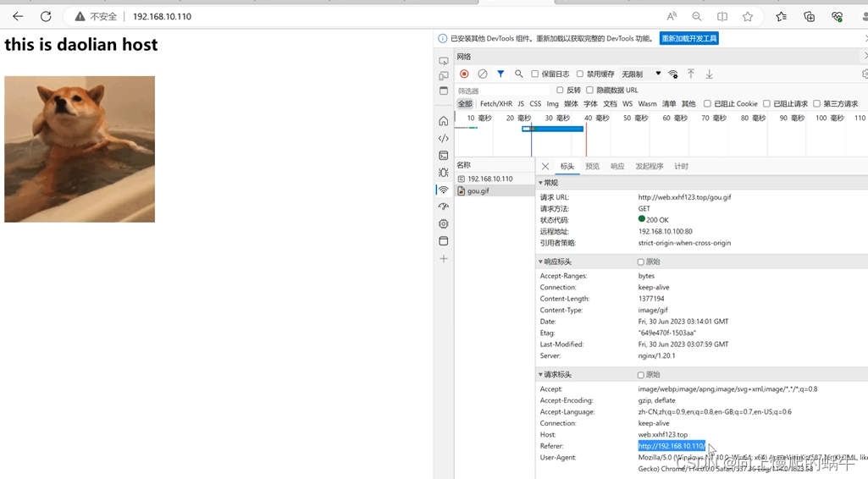
Task: Stop recording the network log
Action: coord(464,74)
